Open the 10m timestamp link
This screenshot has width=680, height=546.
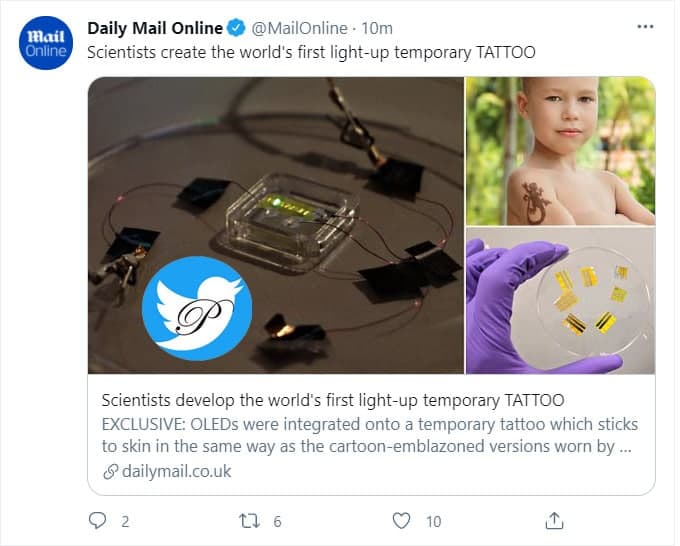point(376,28)
